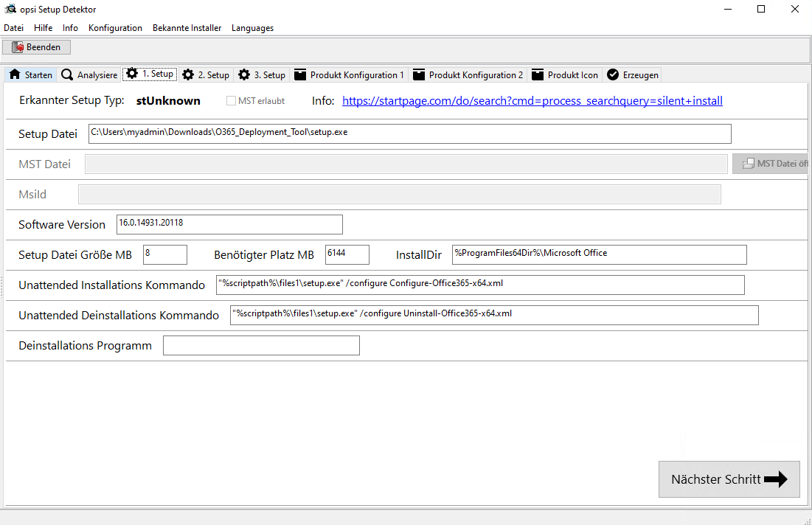Go to Nächster Schritt
Screen dimensions: 812x525
729,479
